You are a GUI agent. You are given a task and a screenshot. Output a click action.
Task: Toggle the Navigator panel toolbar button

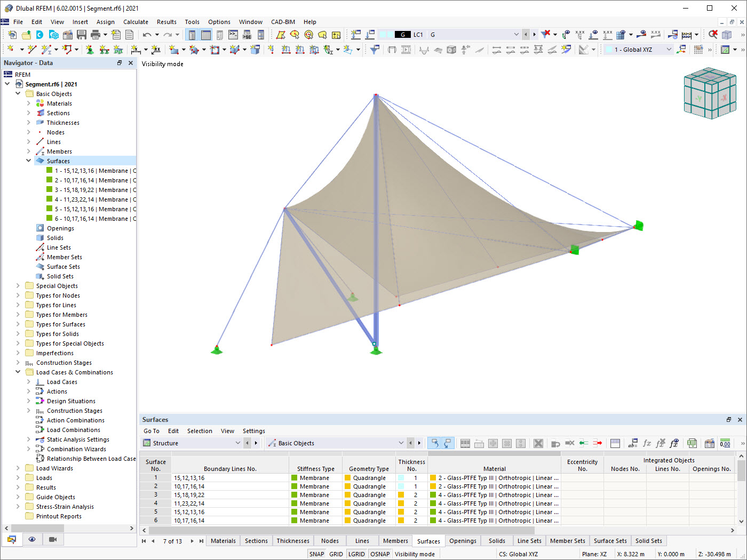click(192, 35)
